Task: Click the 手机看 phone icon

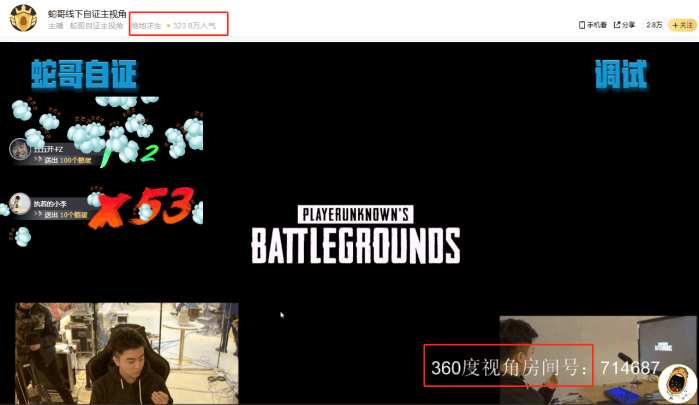Action: click(x=583, y=24)
